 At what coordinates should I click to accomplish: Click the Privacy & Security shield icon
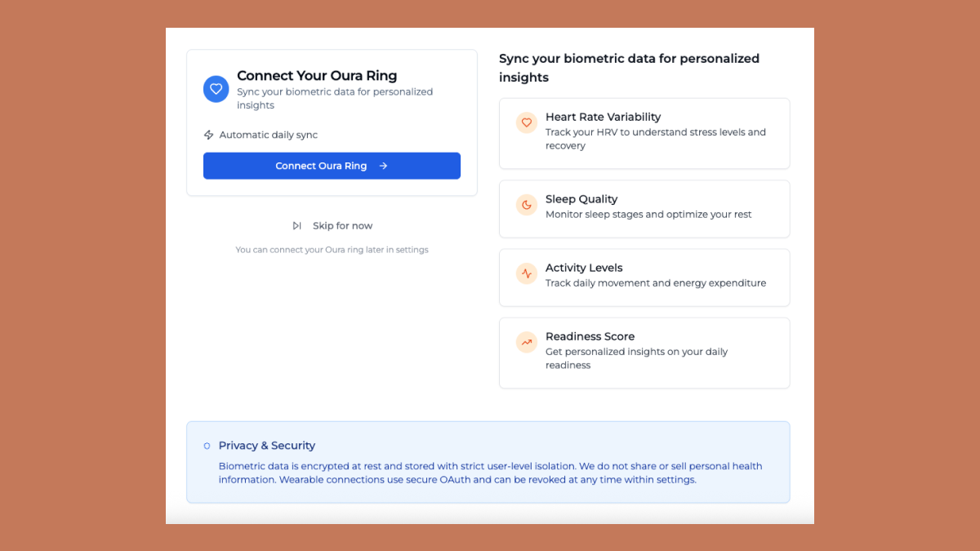tap(207, 446)
